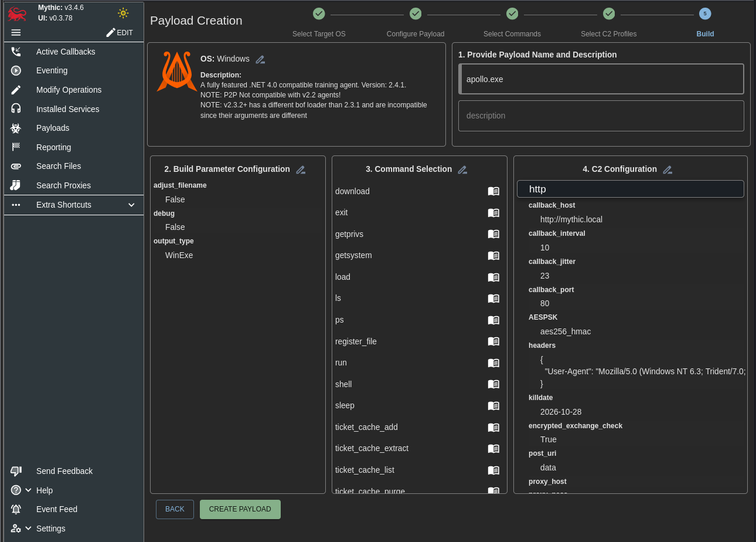Expand the Help menu chevron
This screenshot has width=756, height=542.
[28, 490]
